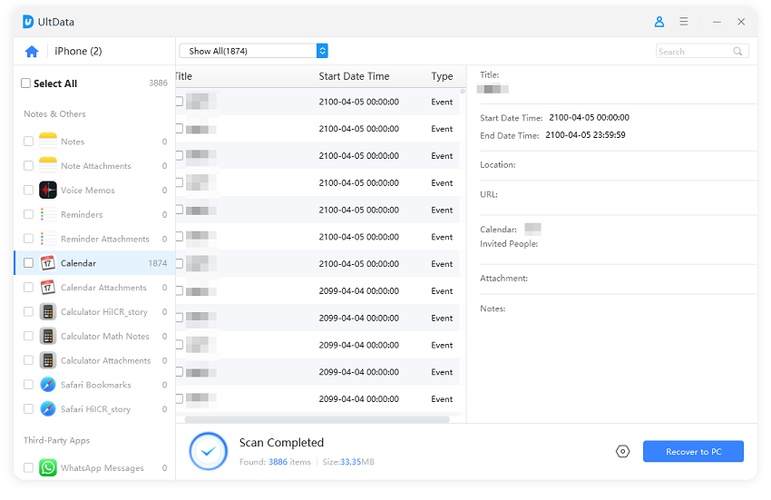Click the Scan Completed checkmark circle
The width and height of the screenshot is (771, 500).
pos(208,451)
